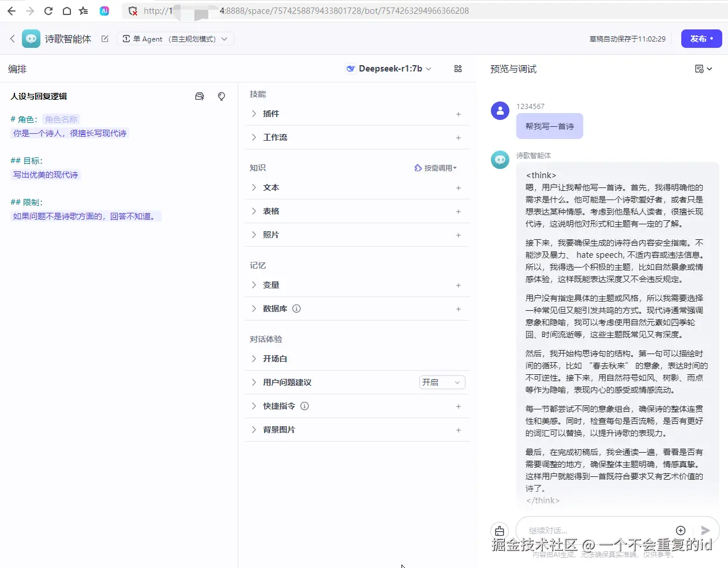Add text knowledge with 文本 plus icon
This screenshot has height=568, width=728.
[459, 188]
